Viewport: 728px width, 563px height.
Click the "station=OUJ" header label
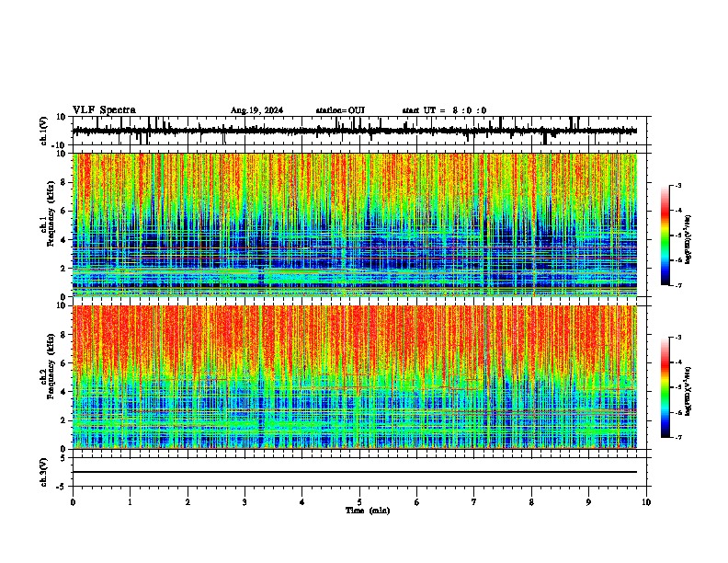click(340, 110)
